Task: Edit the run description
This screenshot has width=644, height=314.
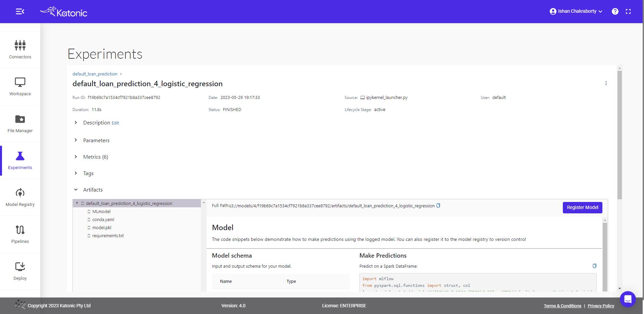Action: point(115,123)
